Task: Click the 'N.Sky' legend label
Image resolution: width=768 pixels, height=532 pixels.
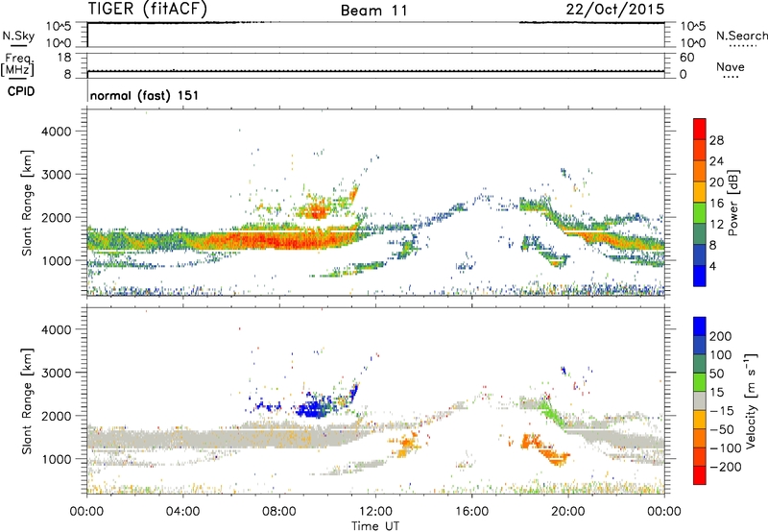Action: [18, 36]
